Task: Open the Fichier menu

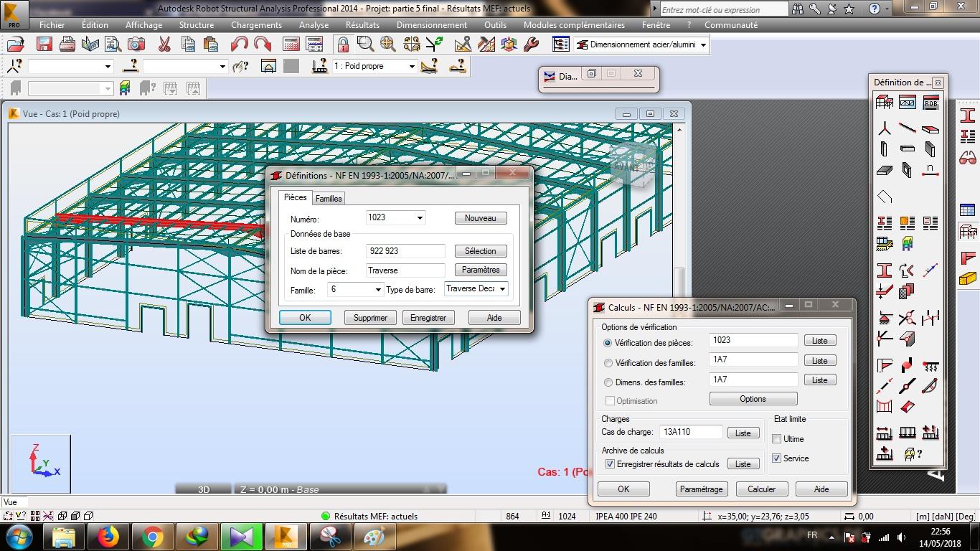Action: 52,24
